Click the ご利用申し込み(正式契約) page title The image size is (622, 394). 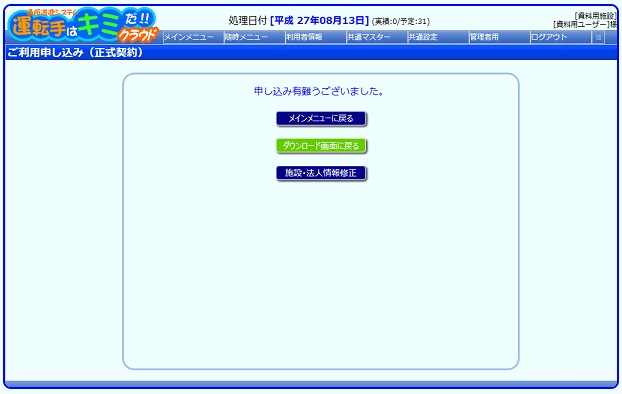pyautogui.click(x=75, y=52)
